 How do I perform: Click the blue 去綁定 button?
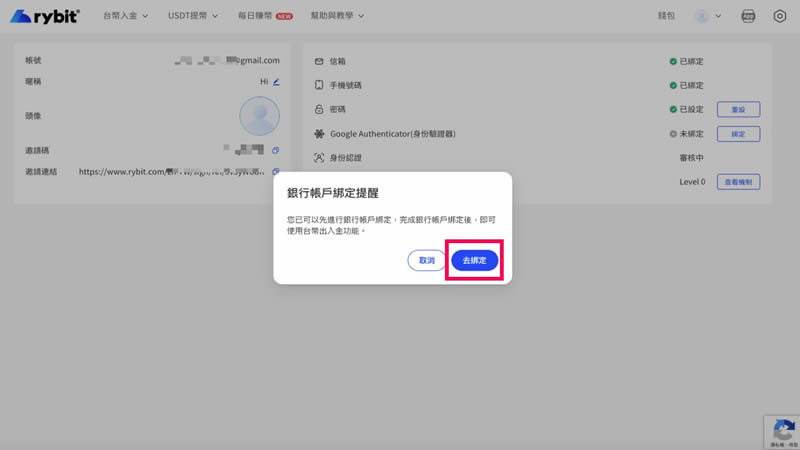click(474, 260)
